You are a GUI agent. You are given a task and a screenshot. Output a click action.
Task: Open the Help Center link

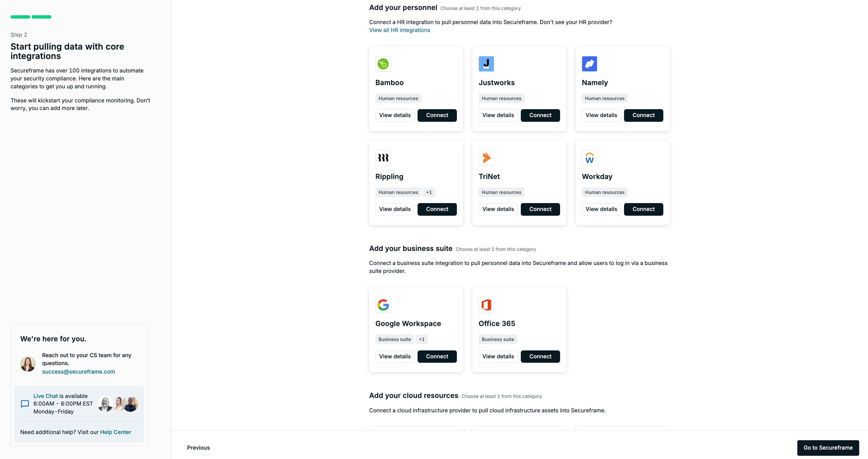pyautogui.click(x=116, y=432)
